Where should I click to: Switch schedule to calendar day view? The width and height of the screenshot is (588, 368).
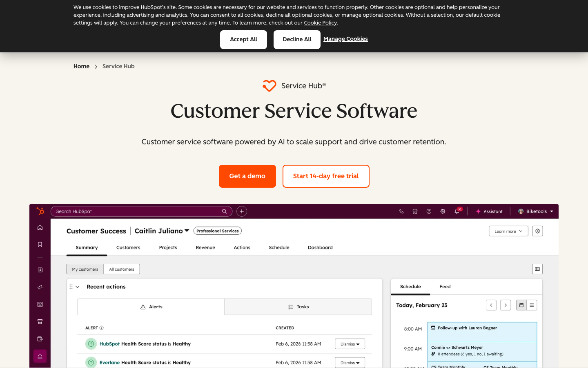(521, 305)
